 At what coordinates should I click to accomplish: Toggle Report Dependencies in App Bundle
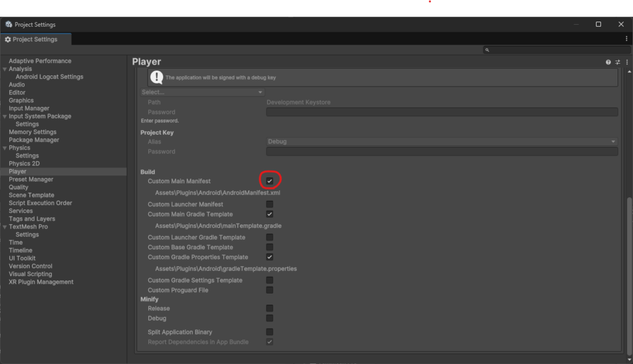[270, 342]
